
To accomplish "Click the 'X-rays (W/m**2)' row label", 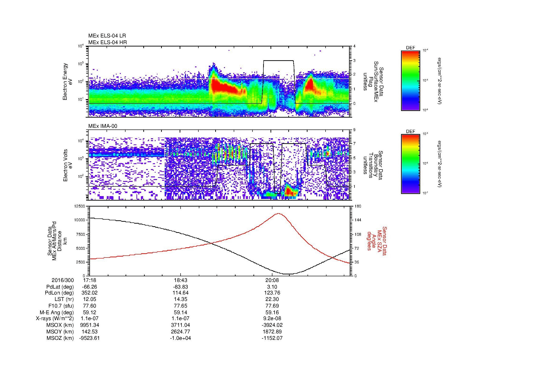I will [x=55, y=318].
